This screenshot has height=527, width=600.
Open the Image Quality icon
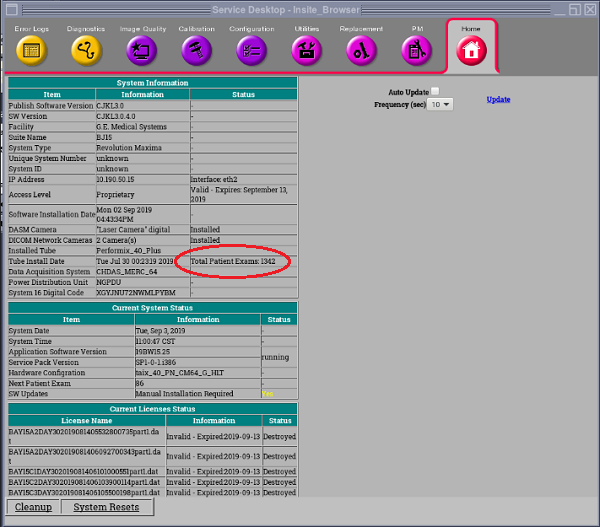[x=143, y=49]
